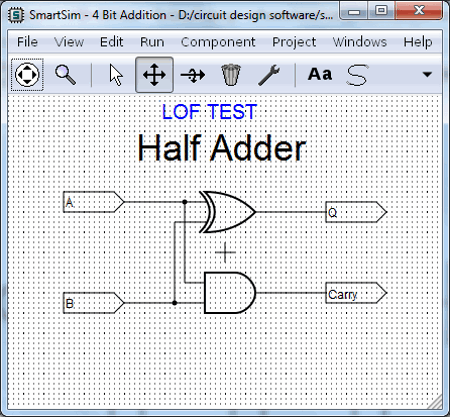Open the Run menu
Image resolution: width=450 pixels, height=417 pixels.
coord(152,42)
